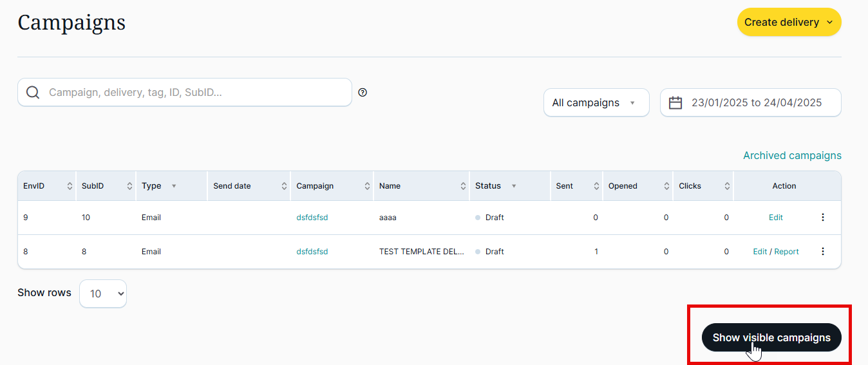
Task: Open Status column filter dropdown
Action: coord(514,186)
